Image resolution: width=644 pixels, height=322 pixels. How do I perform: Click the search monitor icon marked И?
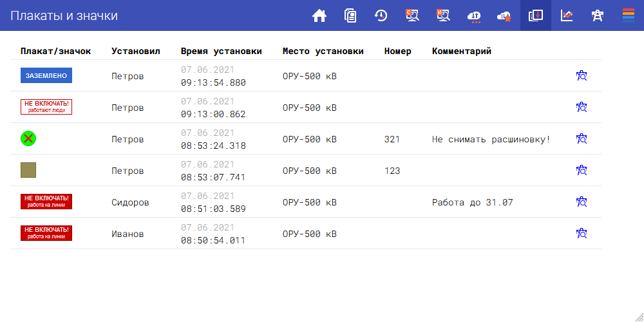coord(443,15)
